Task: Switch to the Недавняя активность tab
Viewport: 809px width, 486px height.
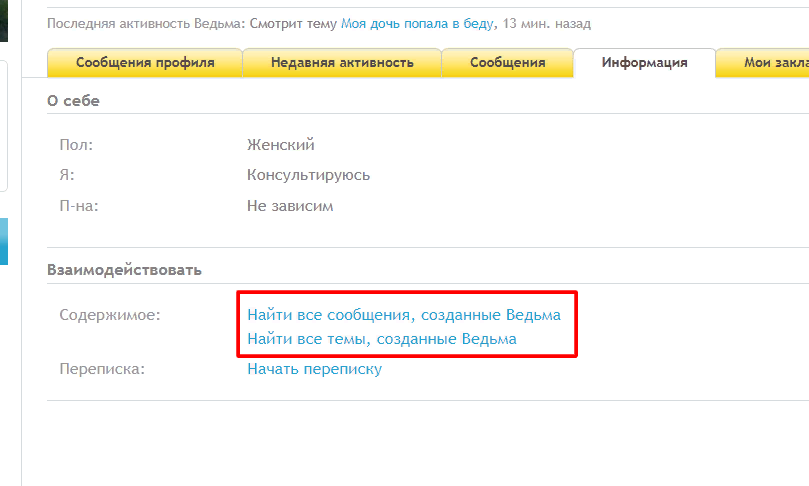Action: pos(342,62)
